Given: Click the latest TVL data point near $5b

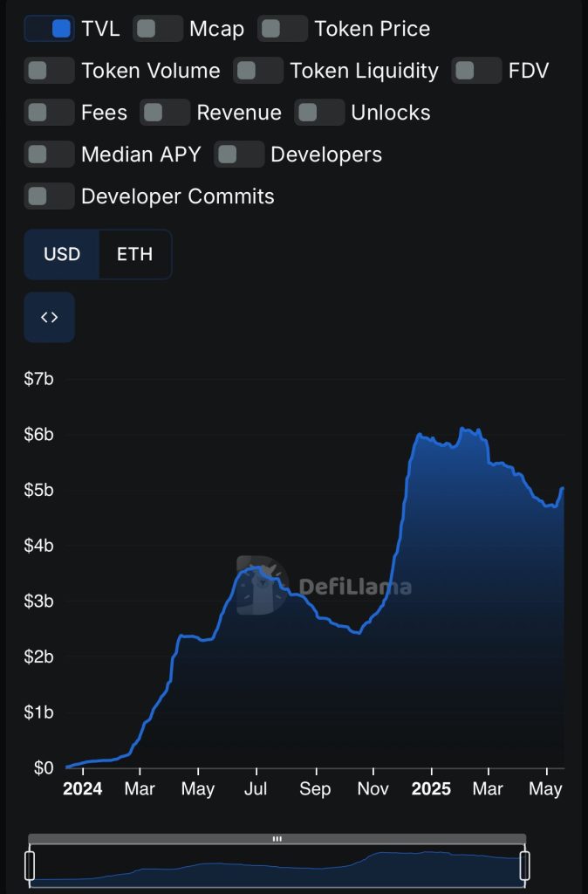Looking at the screenshot, I should [563, 488].
